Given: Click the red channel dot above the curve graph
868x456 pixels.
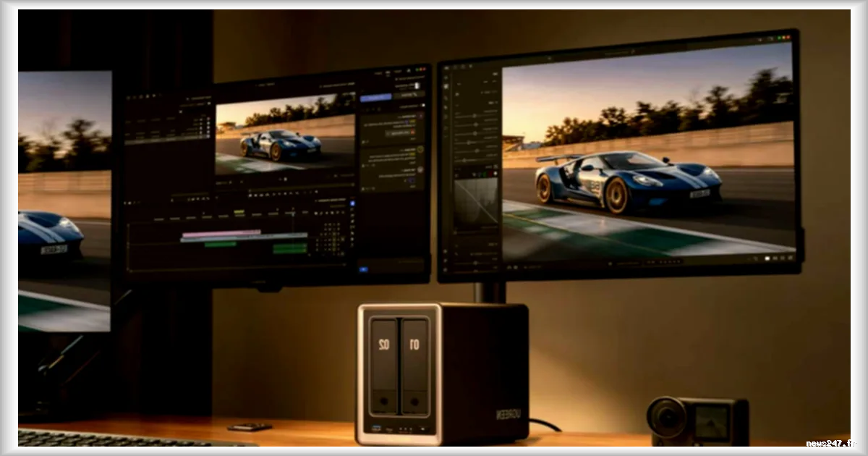Looking at the screenshot, I should 490,174.
